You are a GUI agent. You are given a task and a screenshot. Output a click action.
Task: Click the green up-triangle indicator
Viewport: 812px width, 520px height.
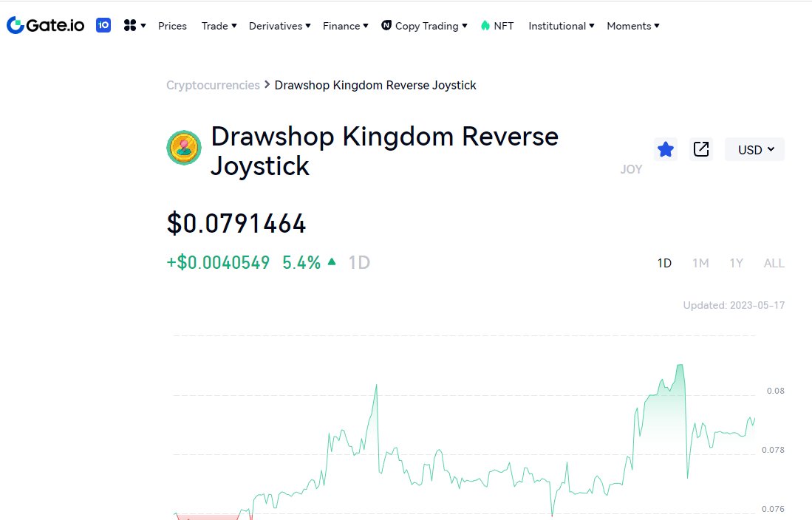(x=332, y=261)
